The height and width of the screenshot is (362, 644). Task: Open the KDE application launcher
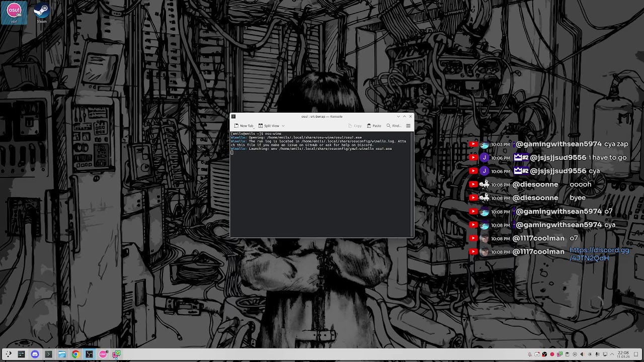[x=8, y=354]
